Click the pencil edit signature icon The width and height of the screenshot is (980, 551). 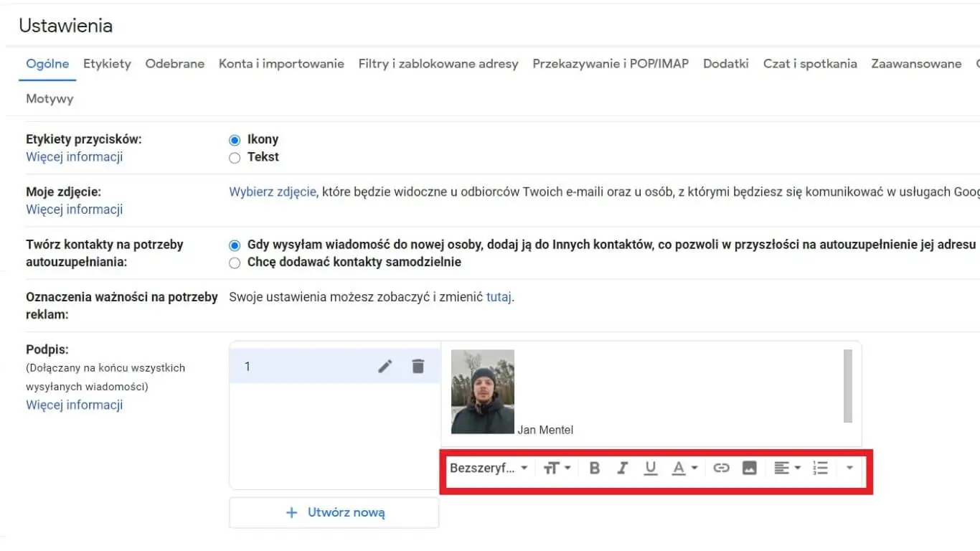point(385,367)
